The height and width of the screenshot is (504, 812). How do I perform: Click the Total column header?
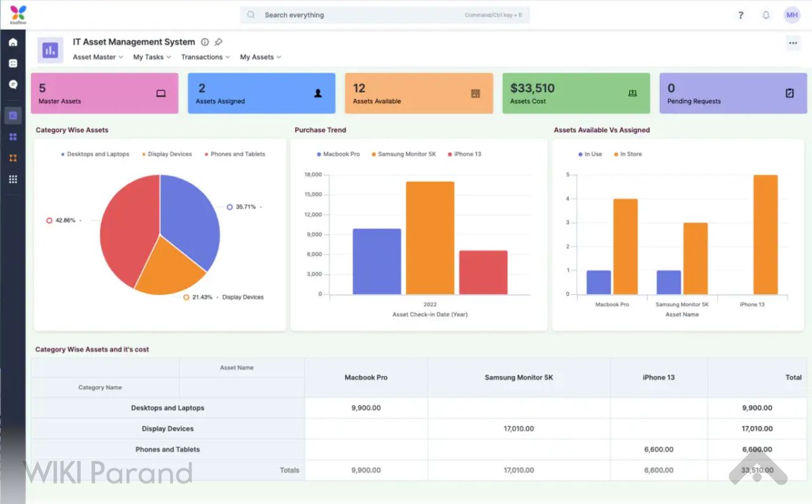click(x=757, y=377)
